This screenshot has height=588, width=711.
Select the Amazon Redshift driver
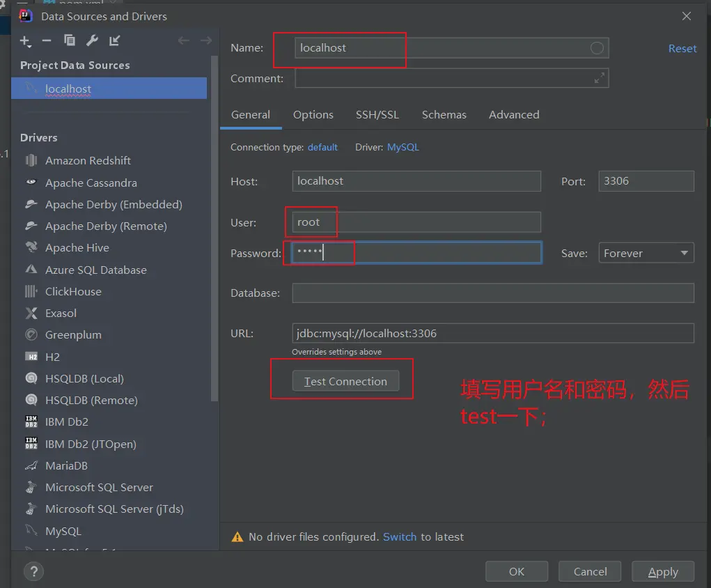[x=88, y=161]
